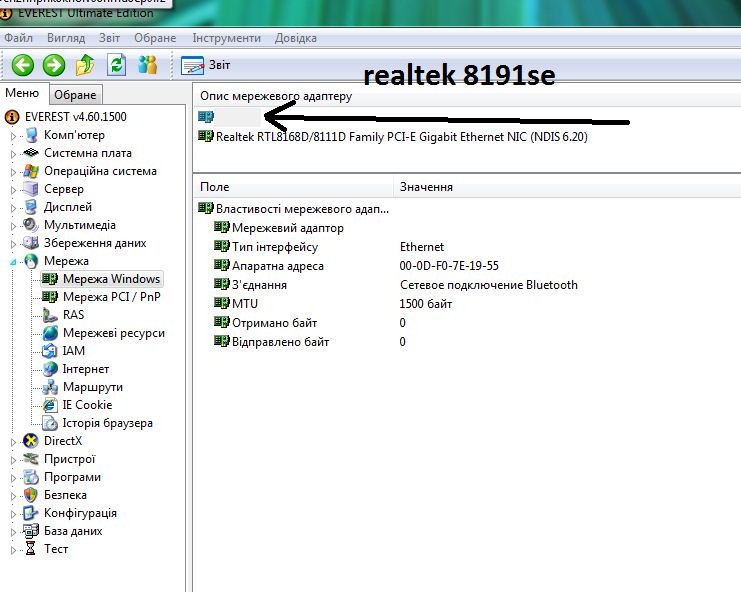This screenshot has height=592, width=741.
Task: Click the Звіт report toolbar button
Action: click(206, 65)
